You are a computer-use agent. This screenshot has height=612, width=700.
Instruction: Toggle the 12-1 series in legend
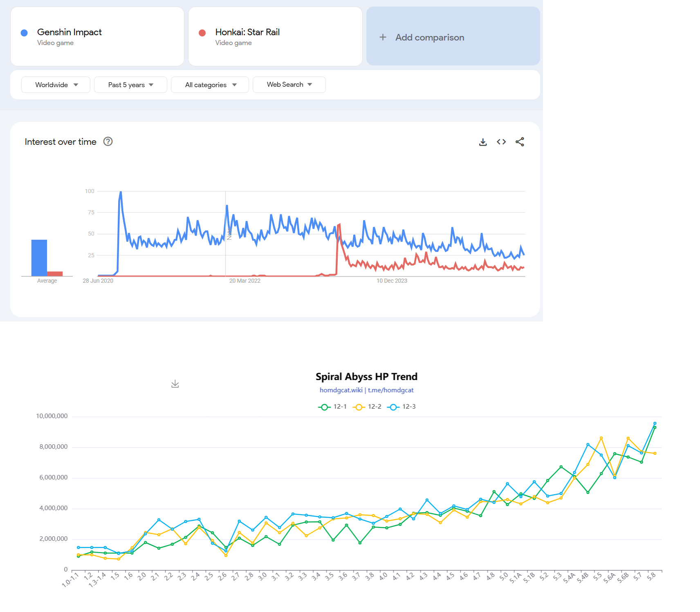click(x=332, y=407)
